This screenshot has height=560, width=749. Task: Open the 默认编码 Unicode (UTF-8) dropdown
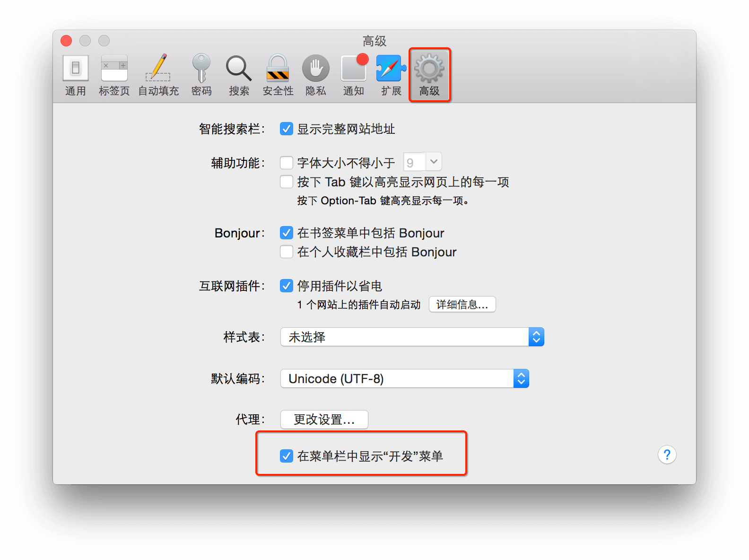coord(405,378)
